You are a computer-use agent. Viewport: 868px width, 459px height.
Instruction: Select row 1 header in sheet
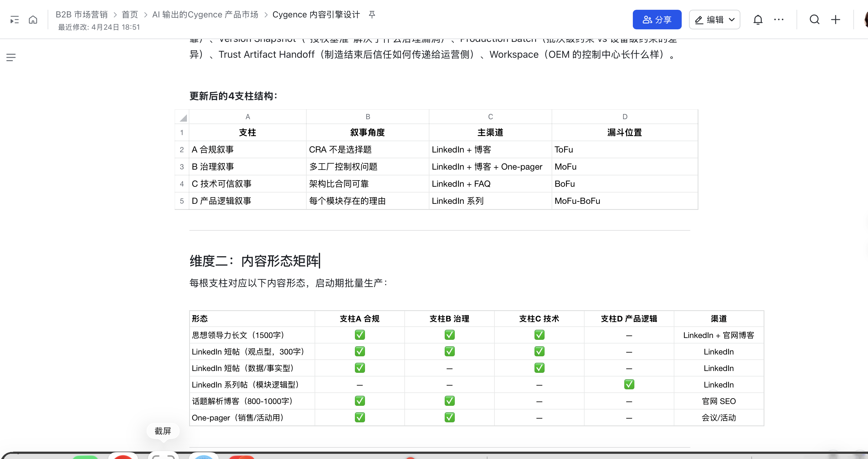click(182, 133)
